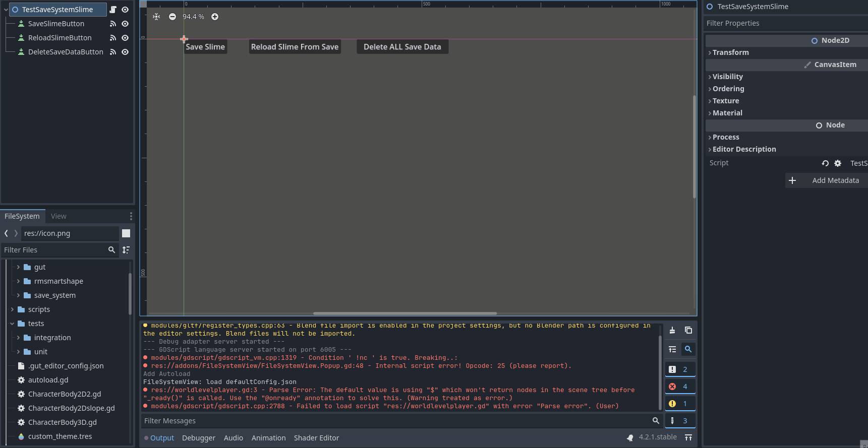Switch to the Debugger bottom panel
The image size is (868, 448).
[198, 438]
